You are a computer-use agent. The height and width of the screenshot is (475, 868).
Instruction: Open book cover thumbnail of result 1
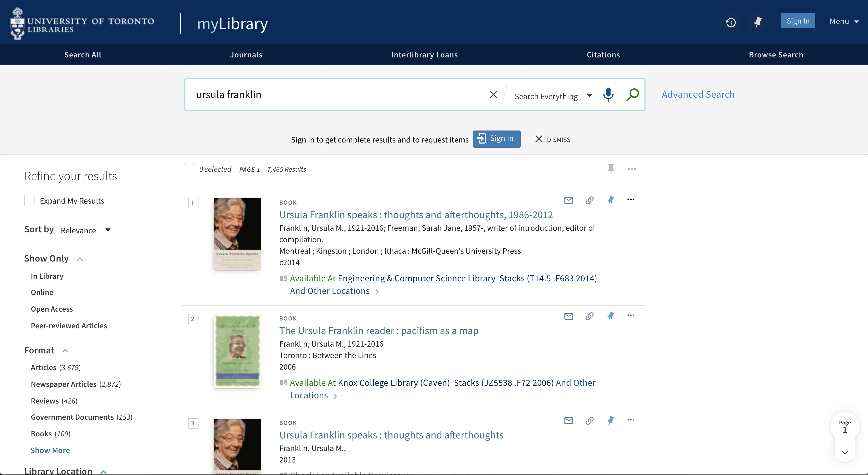pos(238,234)
